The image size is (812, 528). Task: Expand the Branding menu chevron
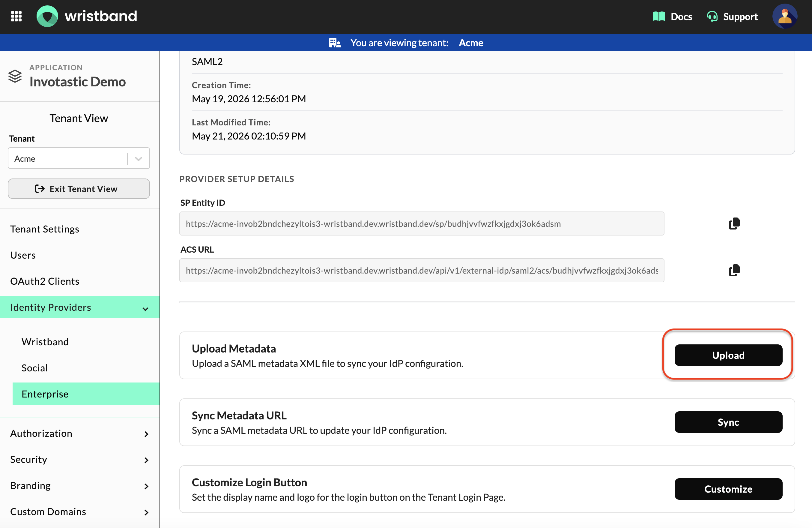pyautogui.click(x=146, y=486)
